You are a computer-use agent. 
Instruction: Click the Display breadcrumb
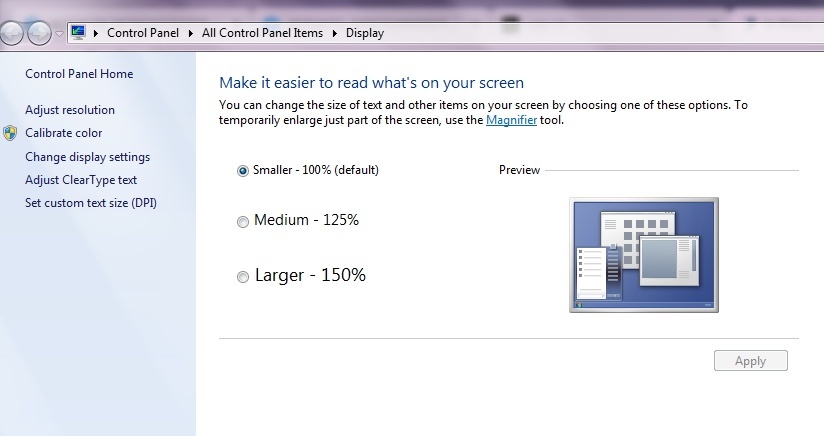coord(365,33)
